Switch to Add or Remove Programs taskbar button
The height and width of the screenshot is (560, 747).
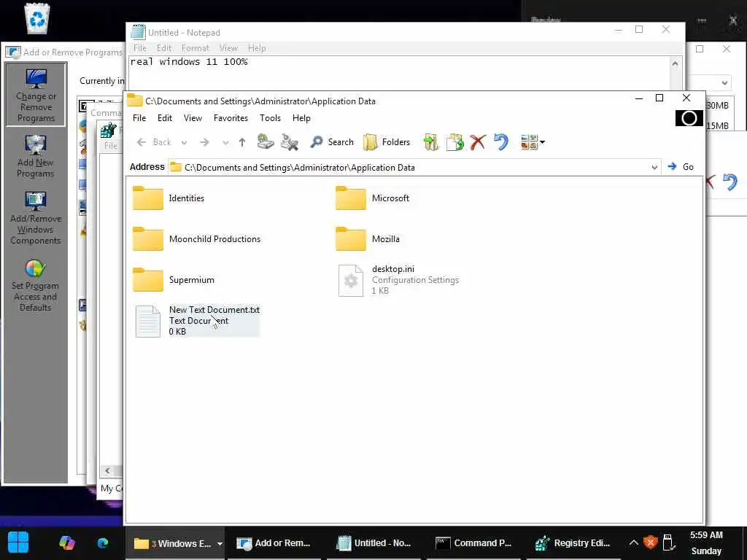[274, 543]
